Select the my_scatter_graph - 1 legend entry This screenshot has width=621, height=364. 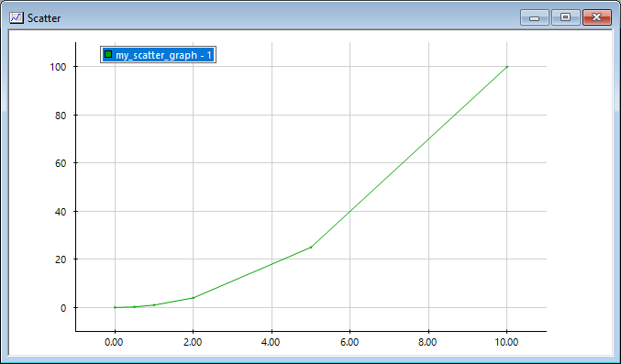tap(158, 55)
